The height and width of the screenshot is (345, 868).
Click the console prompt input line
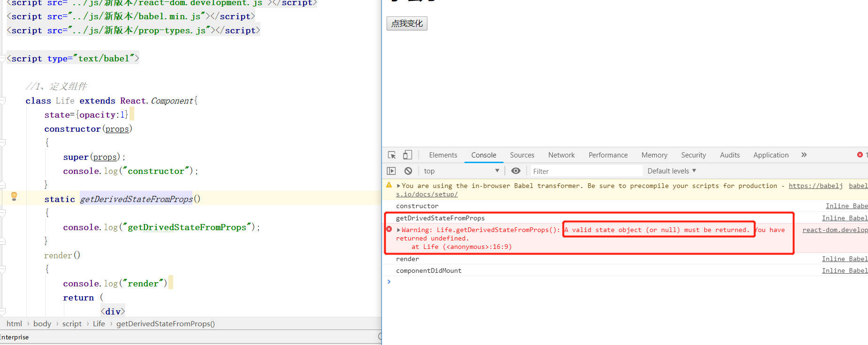[x=629, y=282]
